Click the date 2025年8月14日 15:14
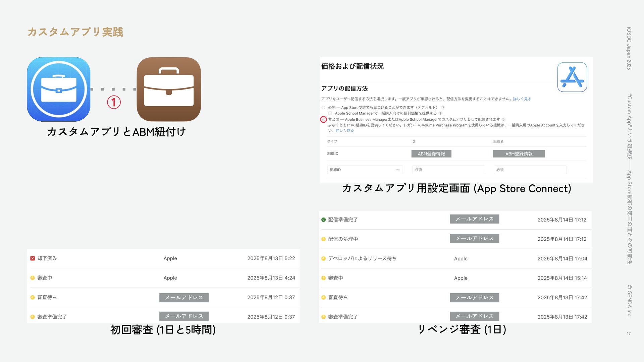This screenshot has height=362, width=644. point(562,278)
